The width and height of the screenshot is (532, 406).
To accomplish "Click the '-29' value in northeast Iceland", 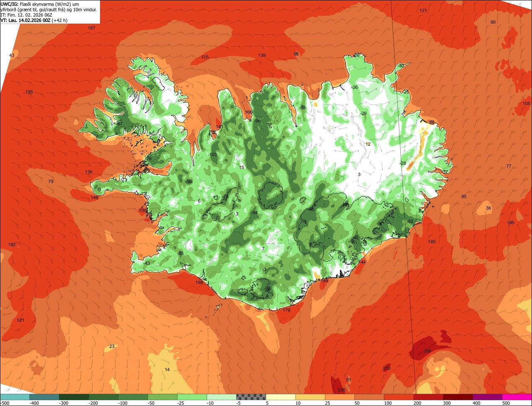I will 363,113.
